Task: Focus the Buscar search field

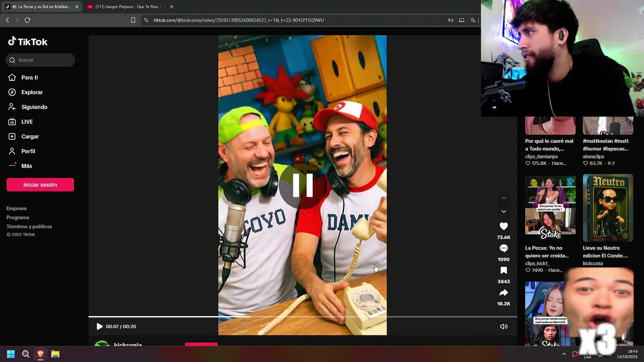Action: [40, 60]
